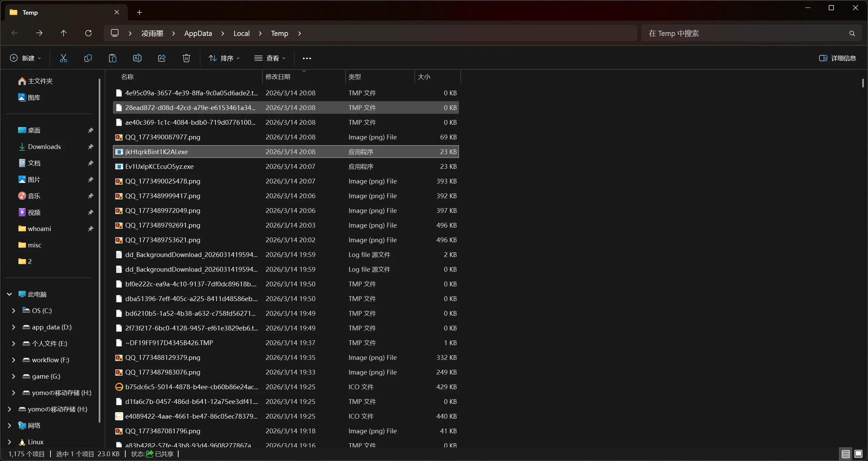Switch to details list view icon
The image size is (868, 461).
point(845,454)
